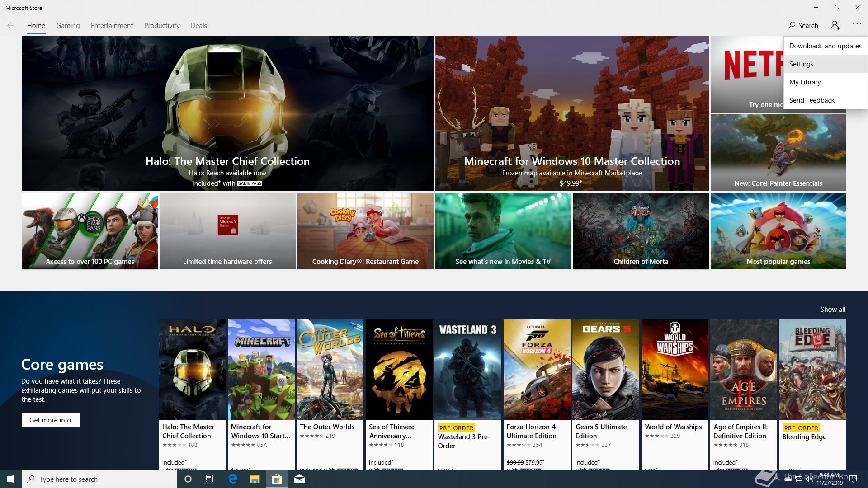This screenshot has height=488, width=868.
Task: Open Task View on the taskbar
Action: pos(210,479)
